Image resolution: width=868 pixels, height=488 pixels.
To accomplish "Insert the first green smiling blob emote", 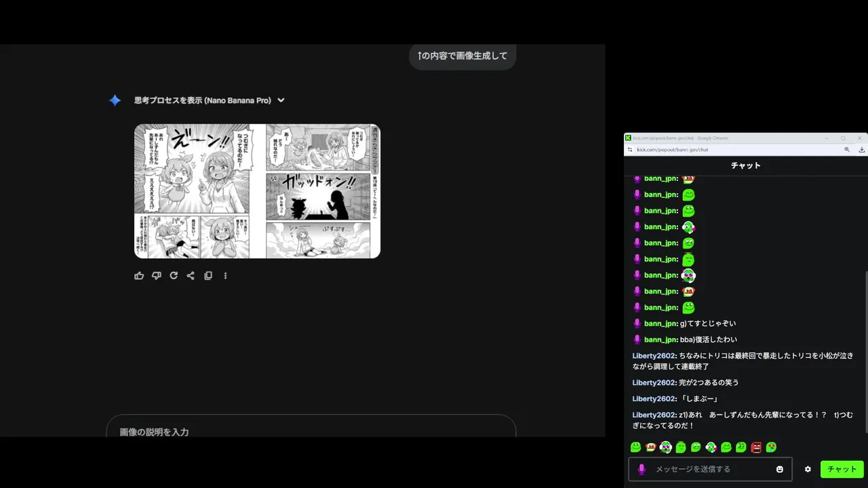I will (x=636, y=447).
